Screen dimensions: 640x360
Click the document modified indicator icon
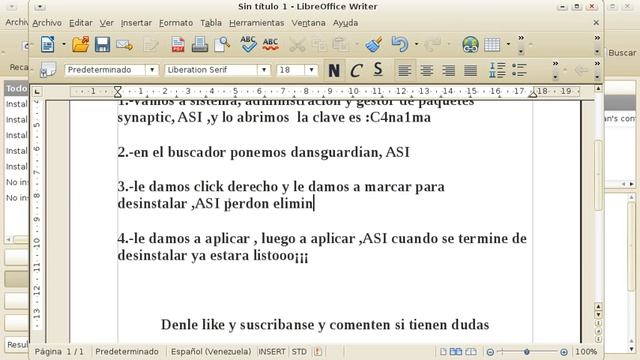(x=318, y=351)
